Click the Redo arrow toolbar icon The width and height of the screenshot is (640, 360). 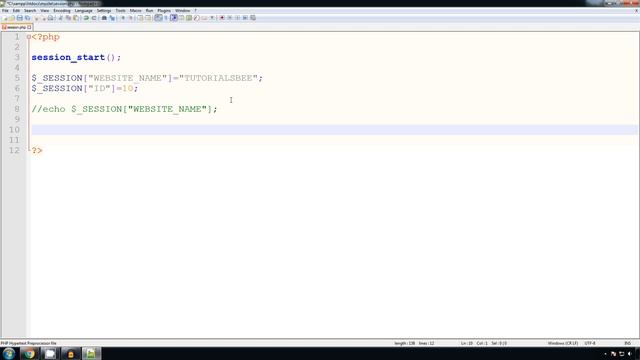[94, 18]
